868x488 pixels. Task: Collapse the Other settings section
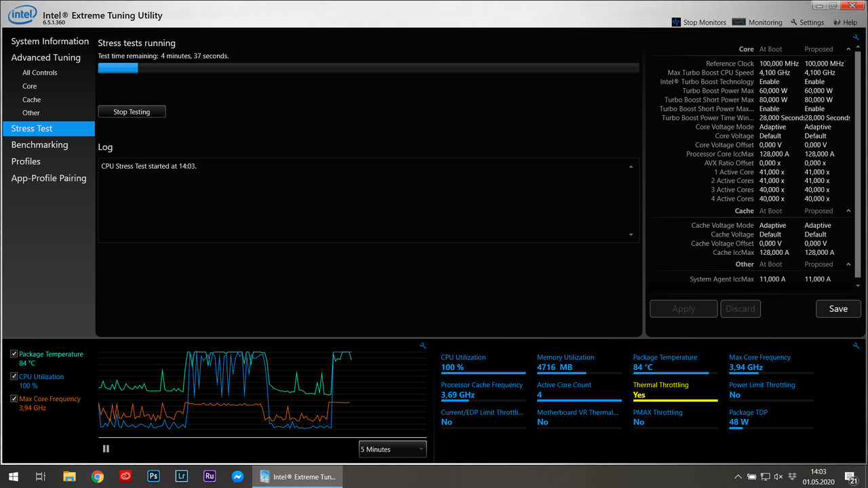coord(848,264)
